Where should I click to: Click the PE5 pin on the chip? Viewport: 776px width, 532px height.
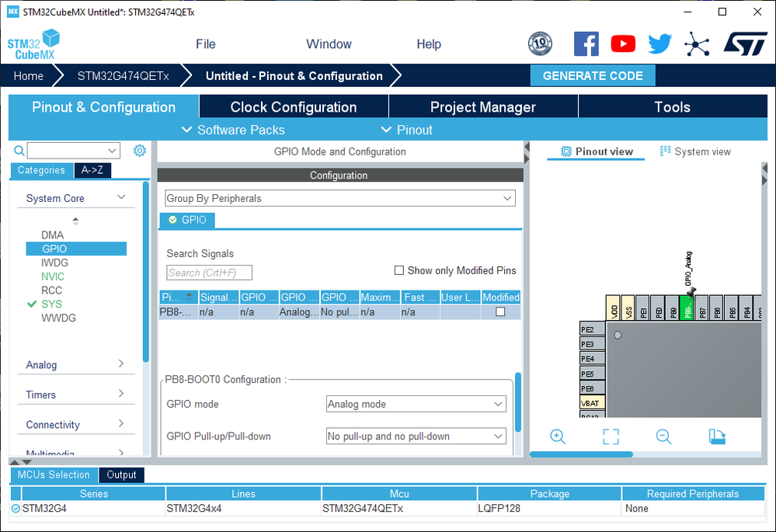pos(592,373)
